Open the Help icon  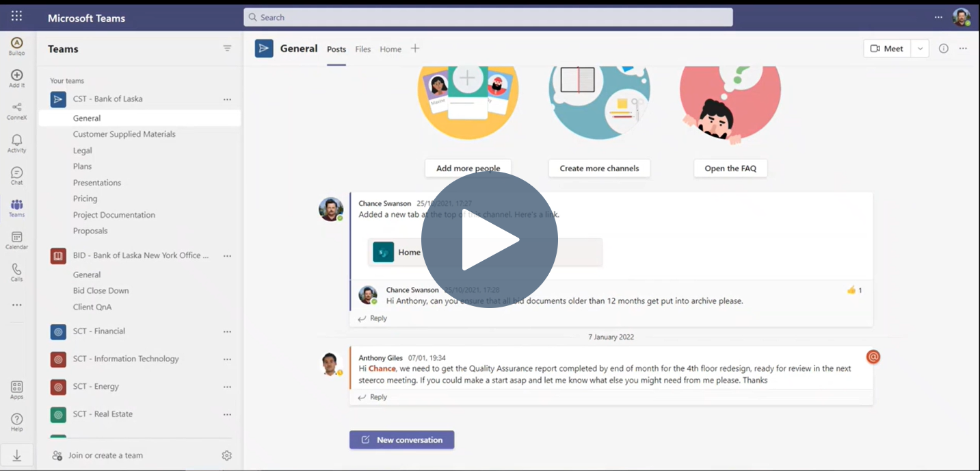pos(17,422)
